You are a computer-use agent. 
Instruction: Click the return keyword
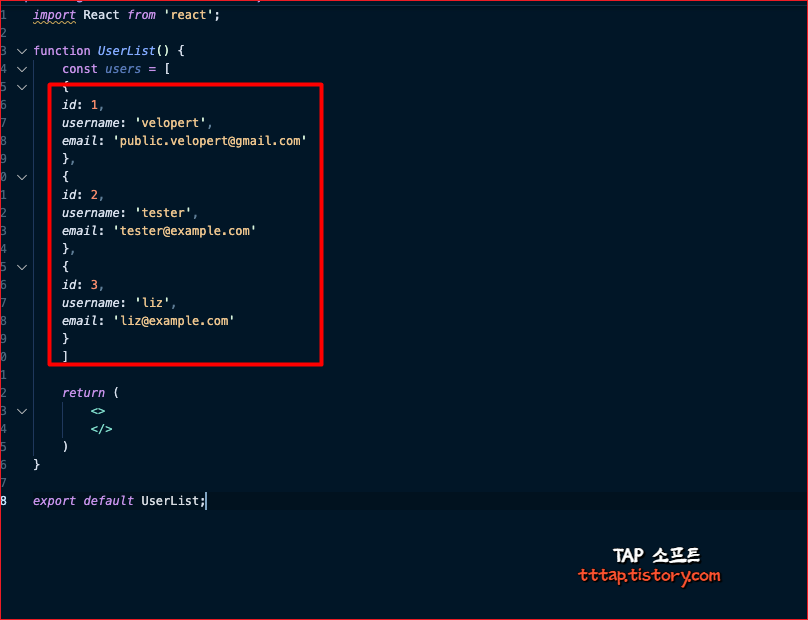click(x=83, y=393)
